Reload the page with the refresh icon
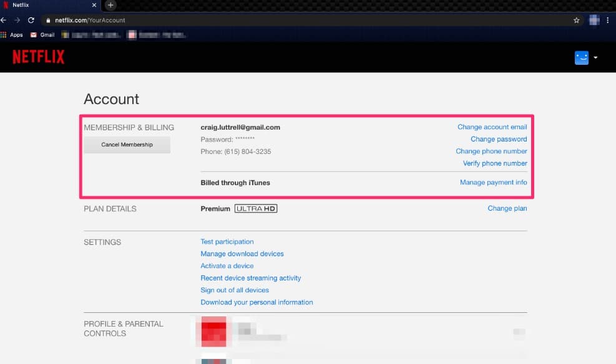Viewport: 616px width, 364px height. pyautogui.click(x=31, y=20)
